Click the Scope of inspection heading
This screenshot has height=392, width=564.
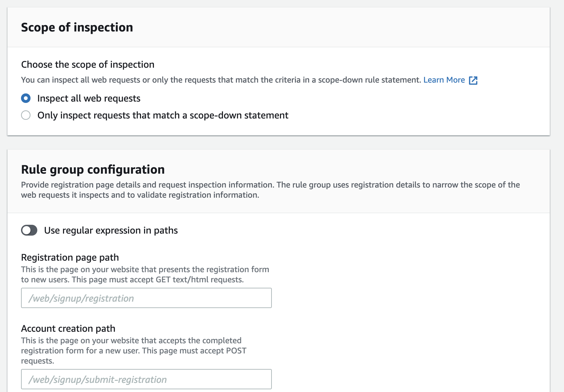(77, 27)
